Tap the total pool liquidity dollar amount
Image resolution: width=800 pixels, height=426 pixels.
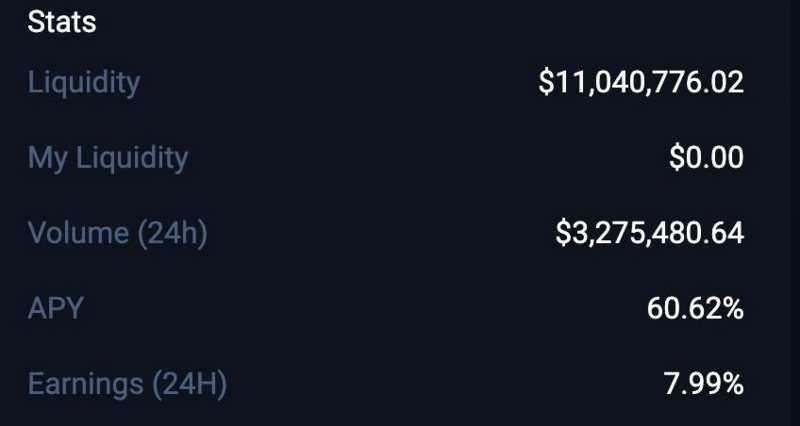641,82
